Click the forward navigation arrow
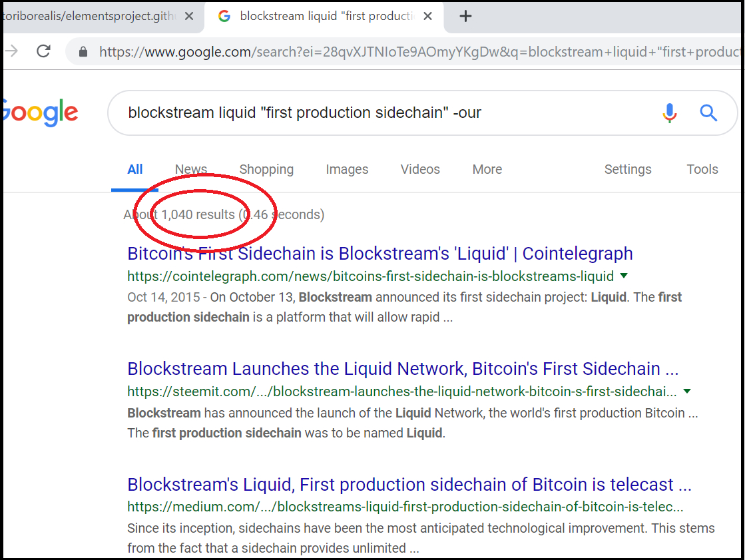745x560 pixels. pos(11,51)
